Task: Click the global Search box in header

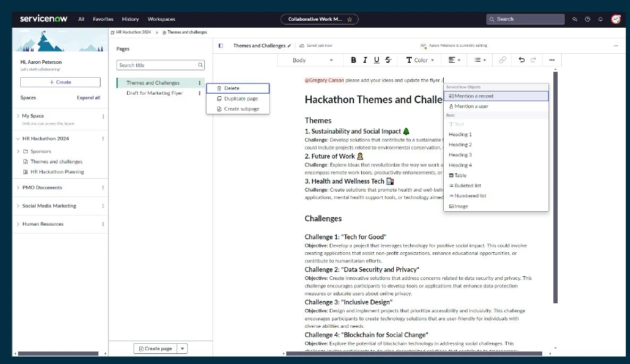Action: coord(526,19)
